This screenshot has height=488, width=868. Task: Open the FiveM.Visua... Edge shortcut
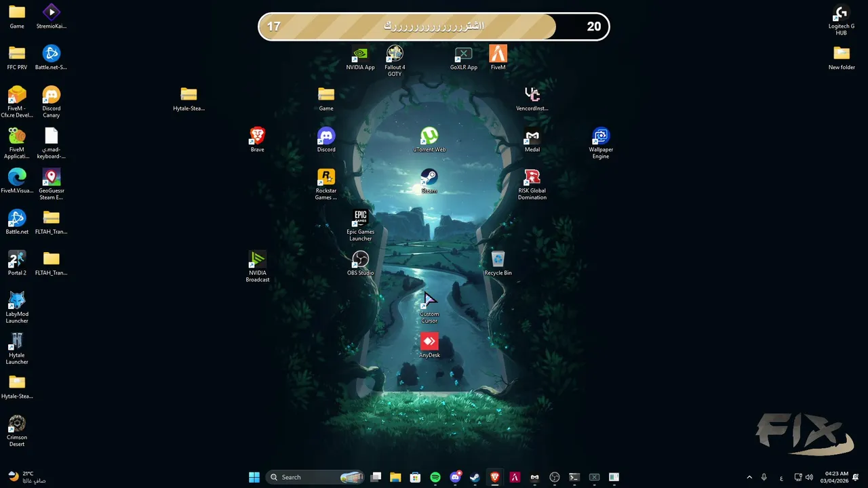(x=17, y=181)
